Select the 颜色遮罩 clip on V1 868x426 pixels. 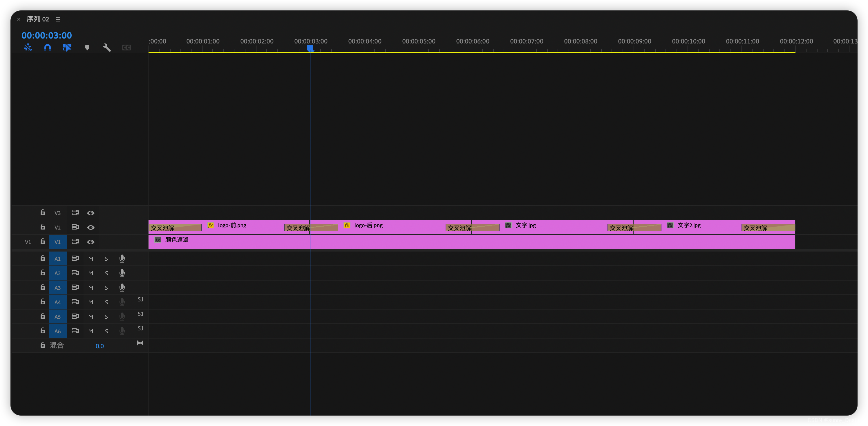coord(472,242)
